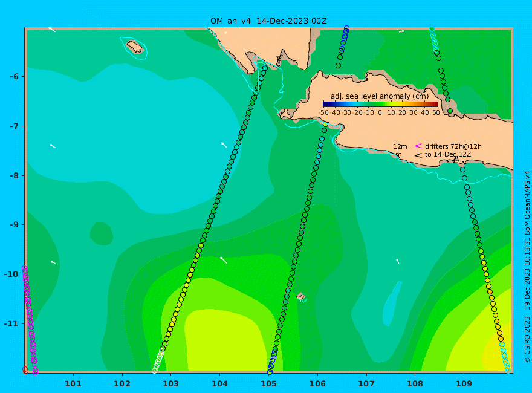
Task: Click the white current arrow near 104E, 7.5S
Action: (x=224, y=145)
